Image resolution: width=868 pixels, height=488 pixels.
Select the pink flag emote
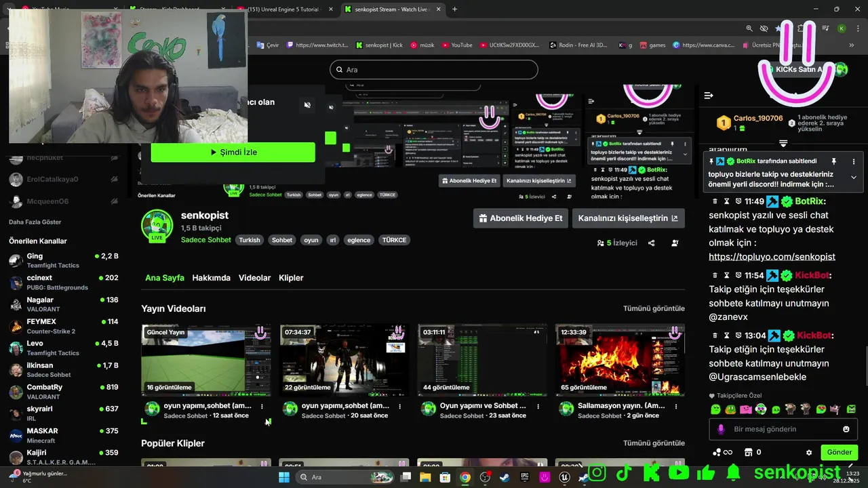pos(745,409)
